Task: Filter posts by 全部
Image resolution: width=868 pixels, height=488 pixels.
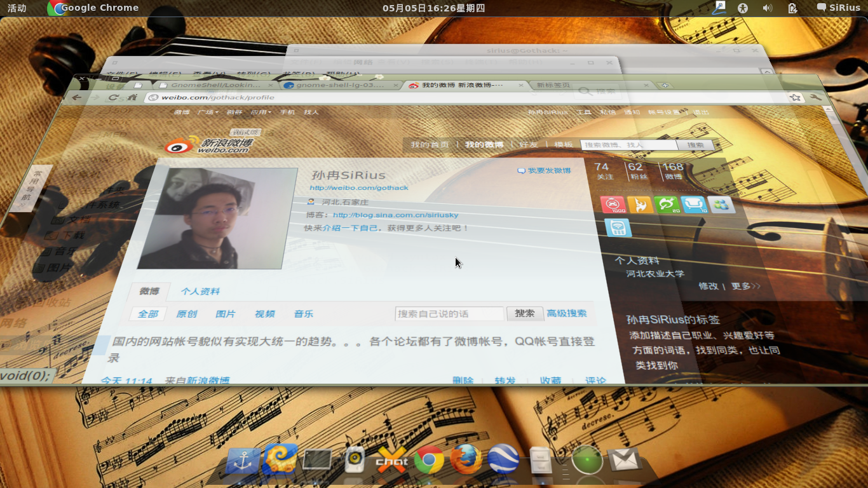Action: tap(148, 314)
